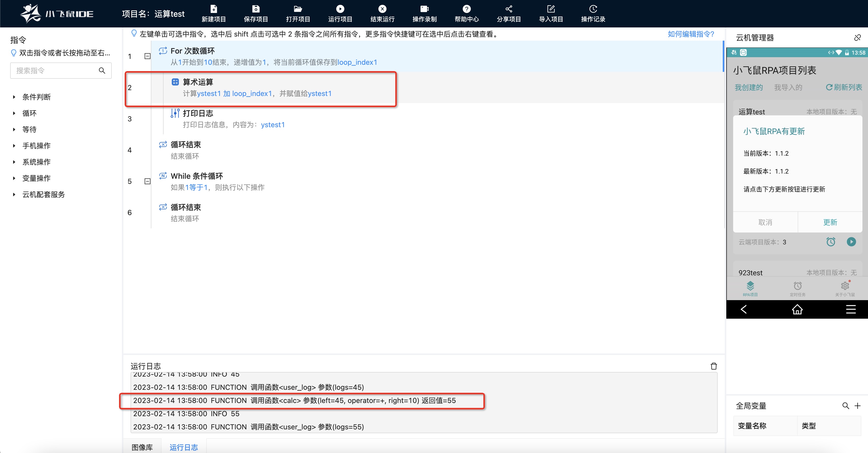The height and width of the screenshot is (453, 868).
Task: Click the Stop Running (结束运行) icon
Action: tap(382, 9)
